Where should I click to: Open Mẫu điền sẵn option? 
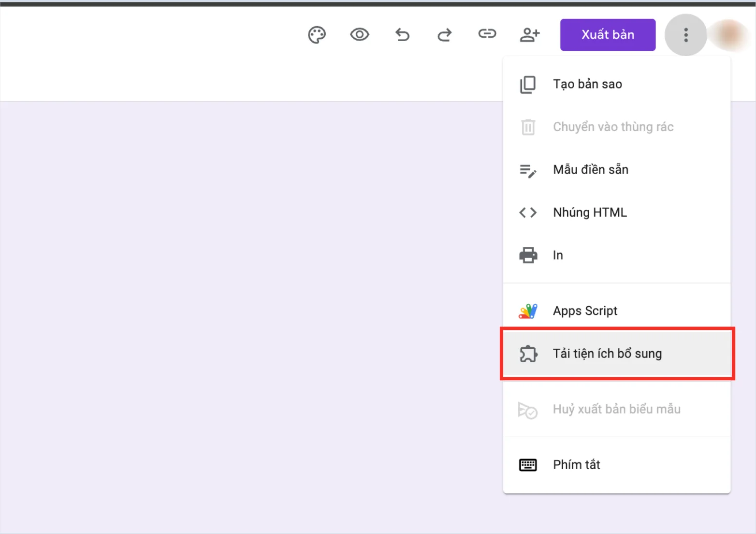[x=617, y=170]
